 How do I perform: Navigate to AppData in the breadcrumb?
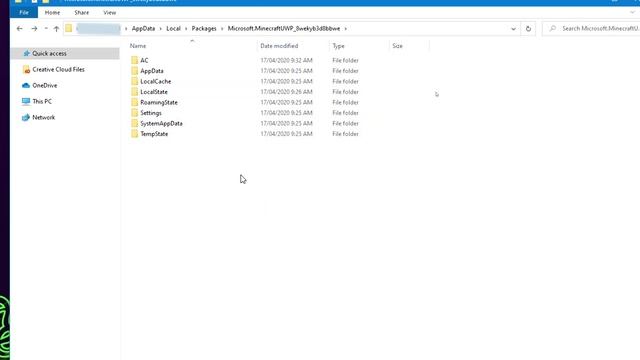tap(143, 29)
